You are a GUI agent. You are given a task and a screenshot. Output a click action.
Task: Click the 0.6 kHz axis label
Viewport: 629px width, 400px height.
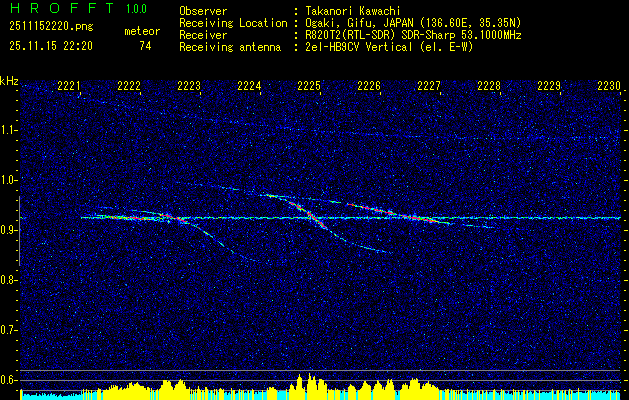click(x=8, y=380)
